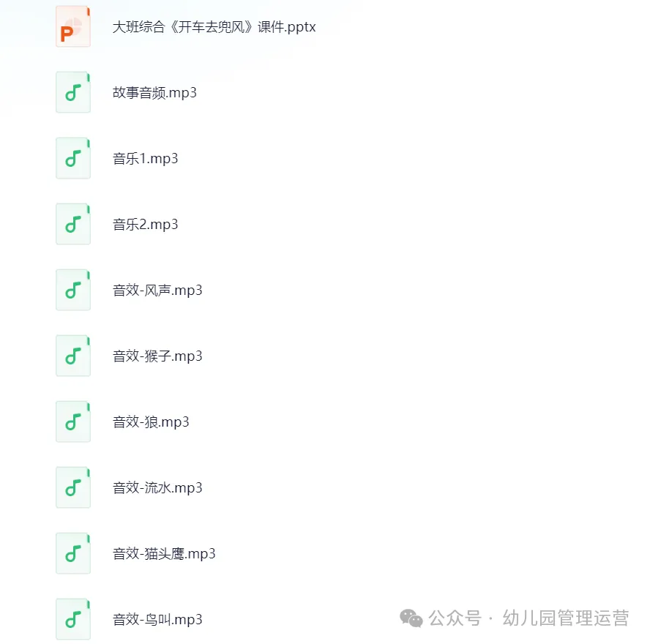This screenshot has width=650, height=644.
Task: Click the music icon beside 故事音频.mp3
Action: (73, 92)
